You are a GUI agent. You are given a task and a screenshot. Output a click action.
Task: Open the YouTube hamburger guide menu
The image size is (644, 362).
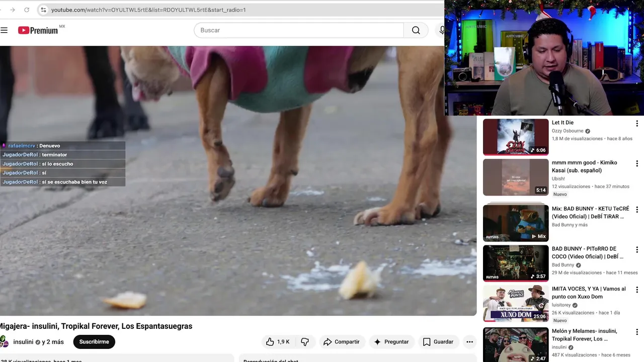4,30
